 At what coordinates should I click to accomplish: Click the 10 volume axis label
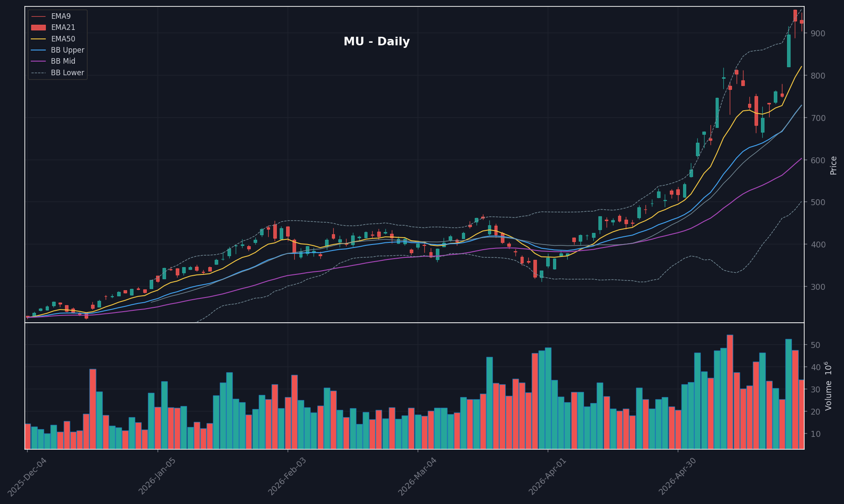(x=815, y=434)
